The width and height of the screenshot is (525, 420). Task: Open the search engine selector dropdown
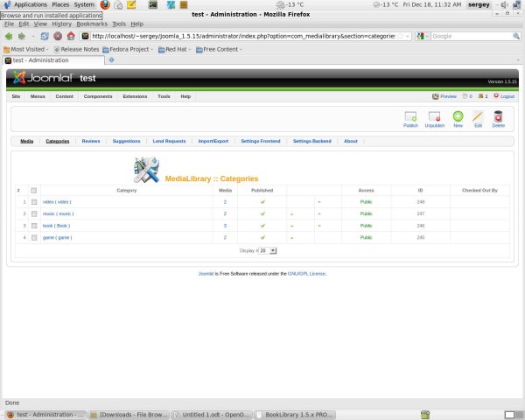[423, 36]
